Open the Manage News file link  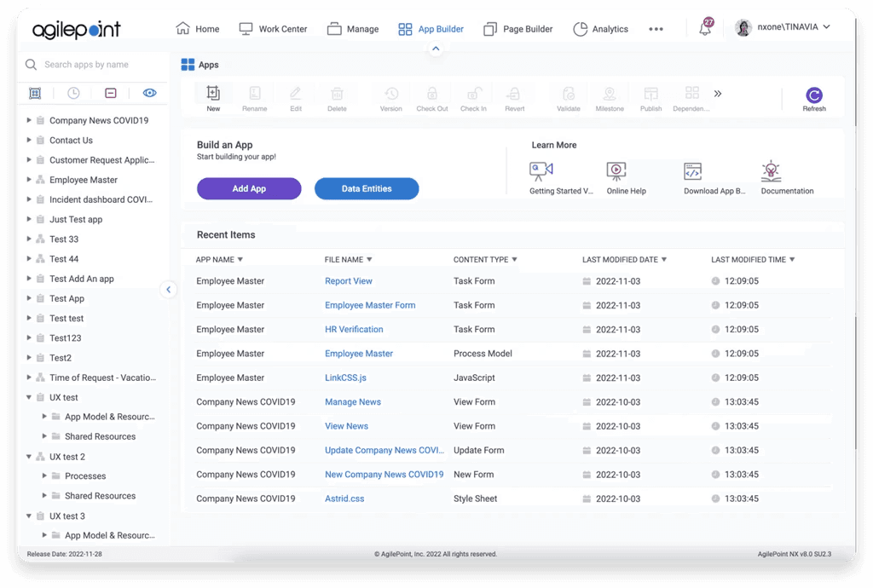pyautogui.click(x=353, y=401)
